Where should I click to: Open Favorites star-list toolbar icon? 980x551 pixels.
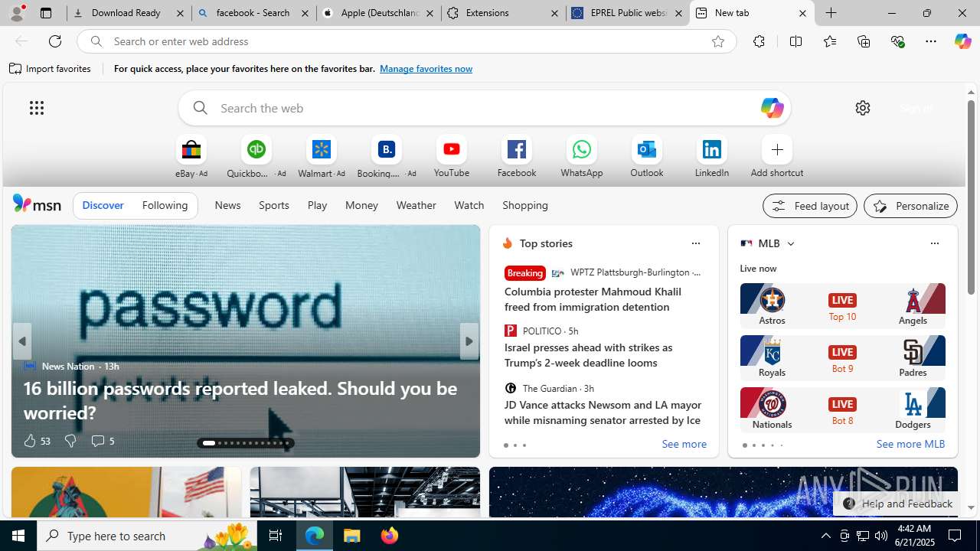coord(829,41)
